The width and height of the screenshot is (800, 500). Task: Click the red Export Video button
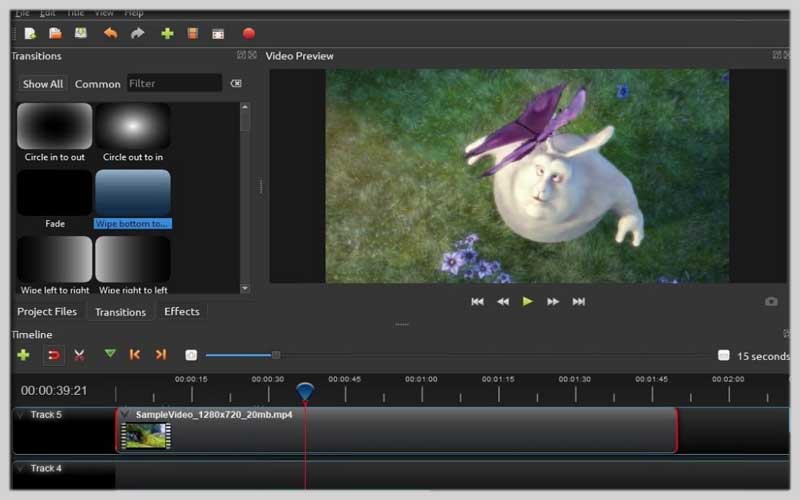[x=248, y=34]
